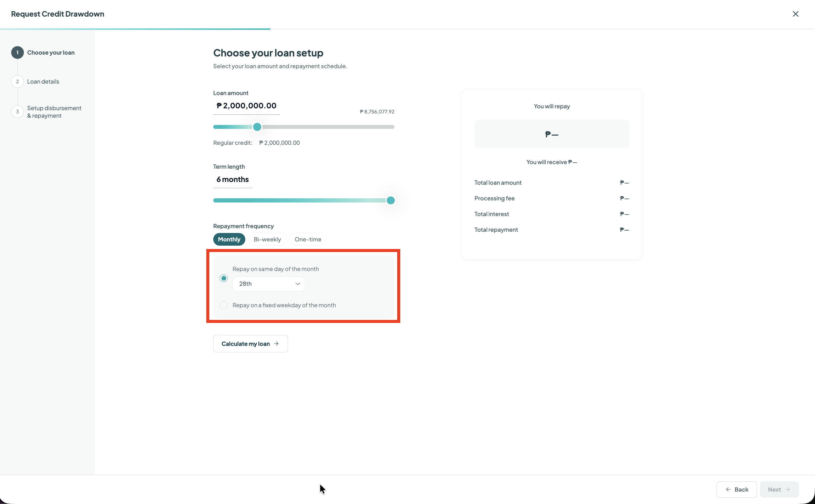
Task: Click the Back button
Action: tap(736, 490)
